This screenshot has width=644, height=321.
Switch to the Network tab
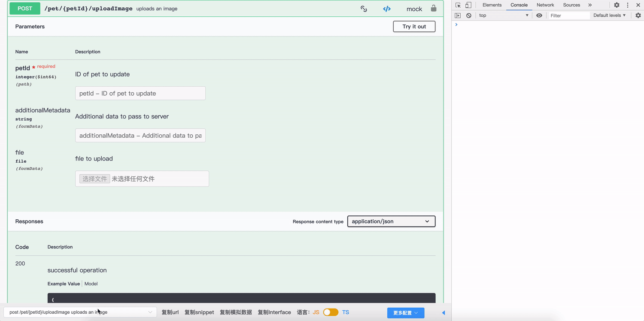pos(545,5)
